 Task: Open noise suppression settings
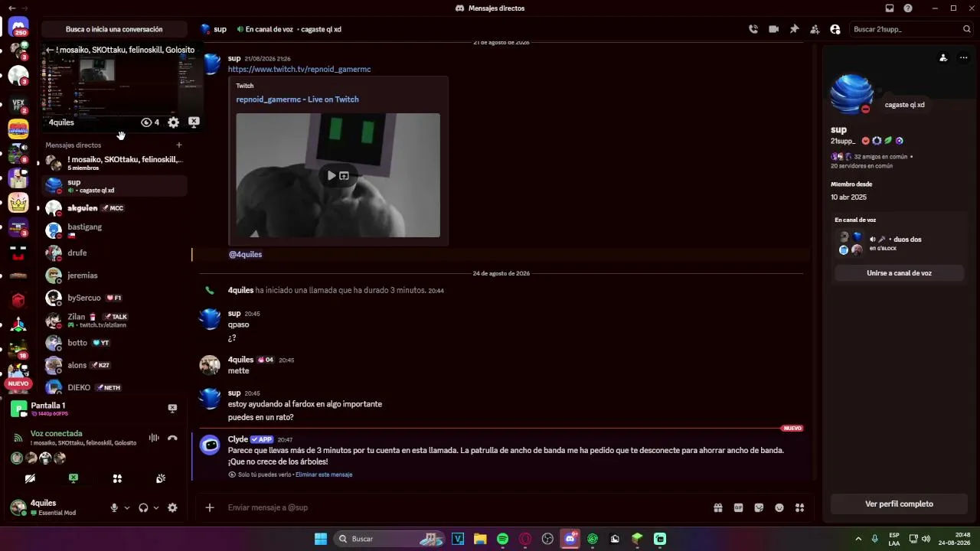[154, 438]
